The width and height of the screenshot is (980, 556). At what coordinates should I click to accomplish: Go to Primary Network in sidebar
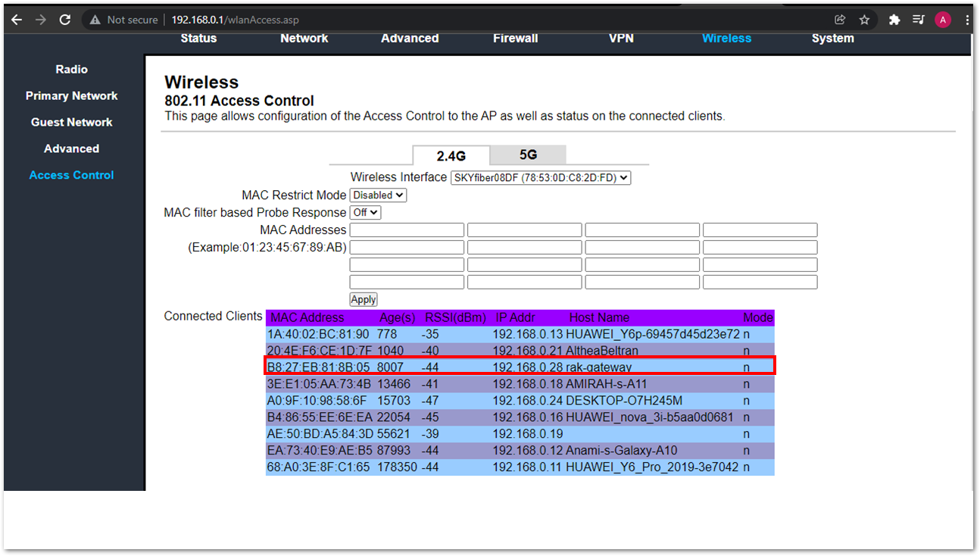(71, 95)
